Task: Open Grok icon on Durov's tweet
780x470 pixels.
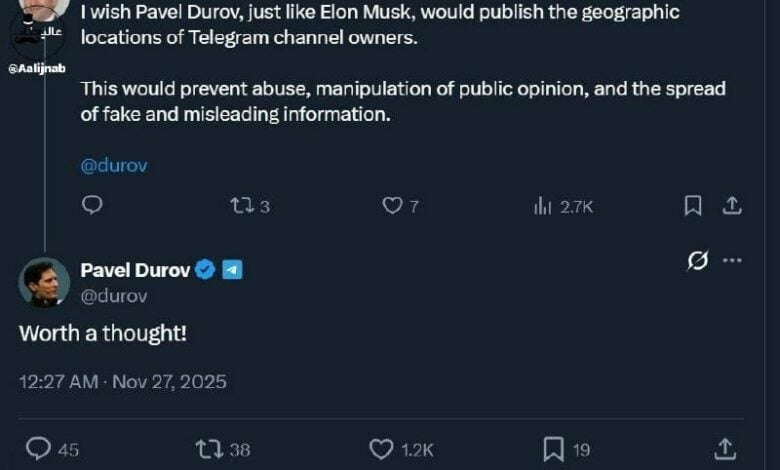Action: point(698,261)
